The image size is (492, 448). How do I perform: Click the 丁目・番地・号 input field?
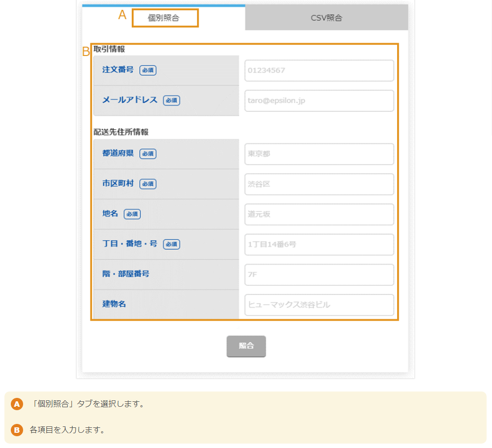click(x=318, y=244)
